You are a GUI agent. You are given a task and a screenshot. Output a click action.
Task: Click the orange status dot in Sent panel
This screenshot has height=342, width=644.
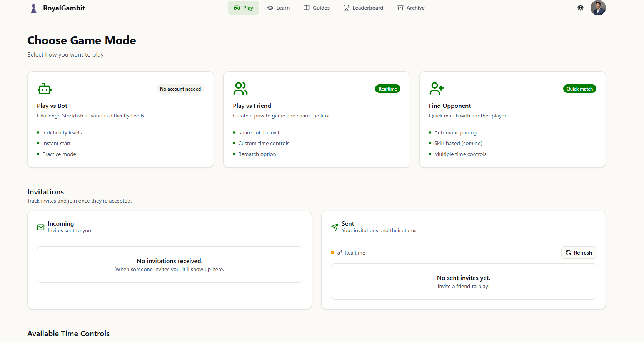(x=332, y=253)
